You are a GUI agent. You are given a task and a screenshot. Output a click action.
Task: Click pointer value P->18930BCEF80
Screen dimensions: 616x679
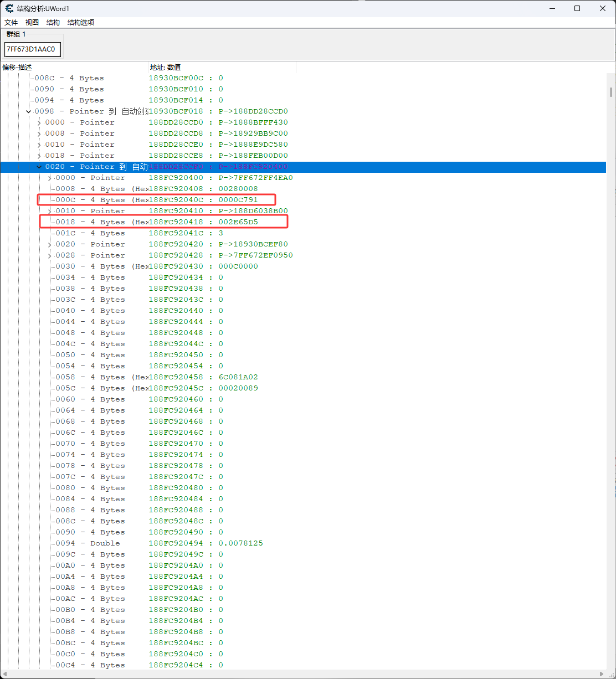[x=253, y=244]
